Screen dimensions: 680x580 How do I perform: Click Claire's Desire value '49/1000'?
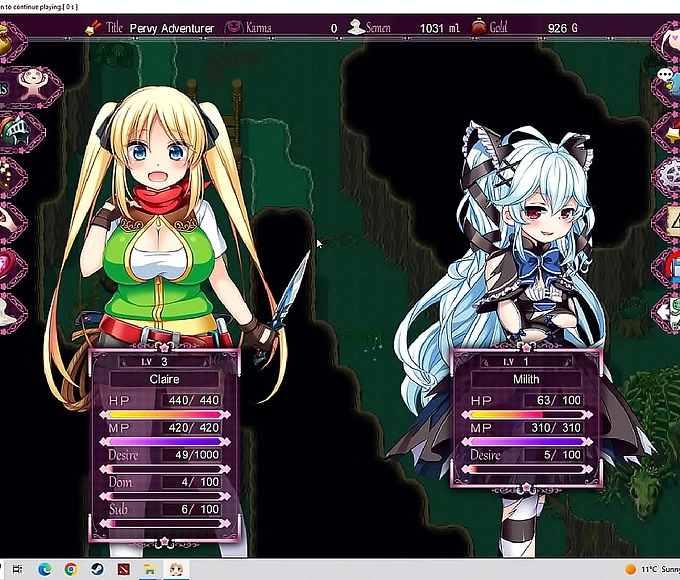click(x=197, y=455)
